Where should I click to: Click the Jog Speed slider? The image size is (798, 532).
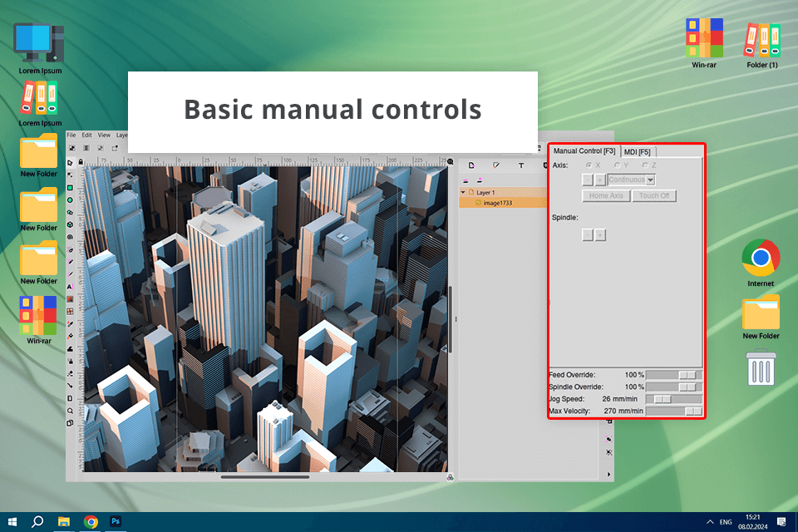[674, 399]
